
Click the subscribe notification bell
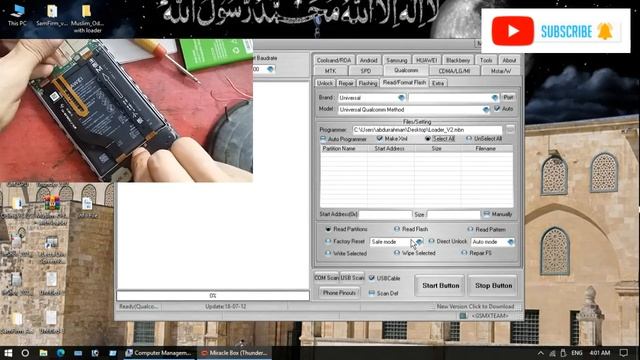(x=605, y=31)
